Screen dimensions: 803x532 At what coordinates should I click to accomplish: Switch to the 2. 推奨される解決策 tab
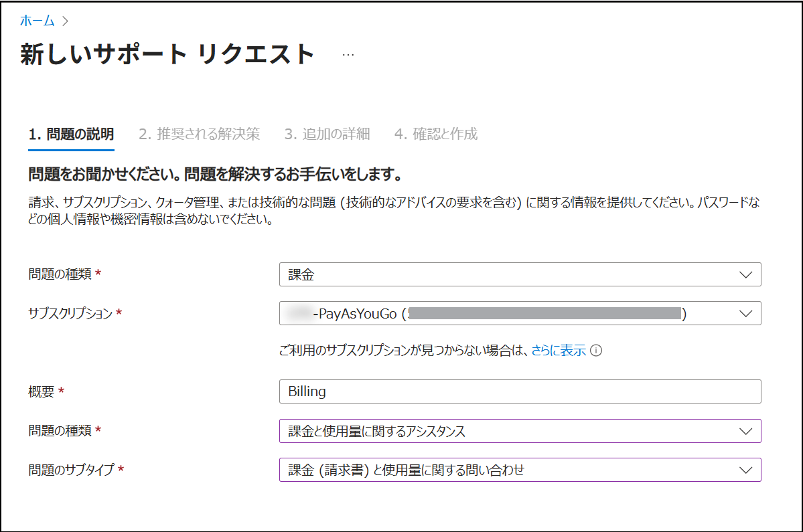pos(199,134)
